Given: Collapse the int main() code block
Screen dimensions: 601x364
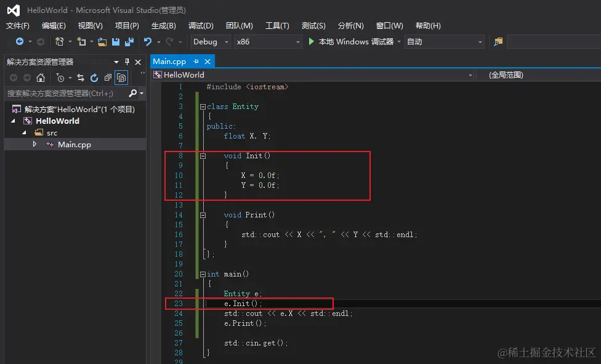Looking at the screenshot, I should [203, 274].
